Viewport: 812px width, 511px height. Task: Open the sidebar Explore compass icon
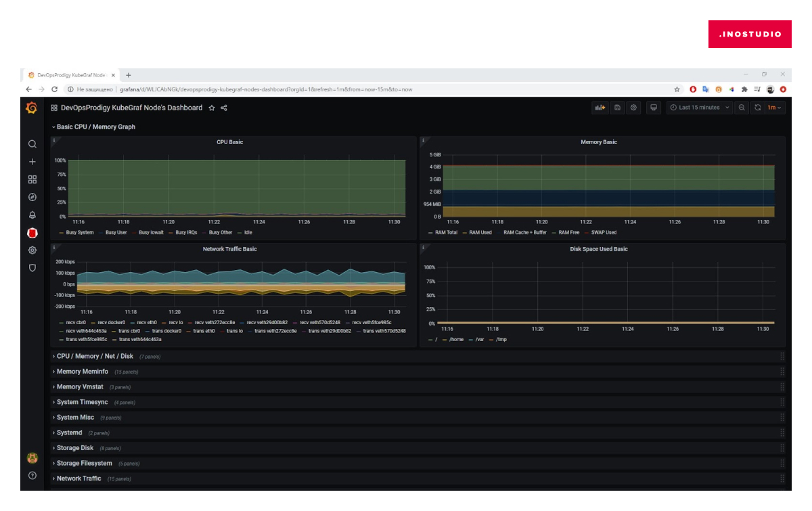point(32,197)
